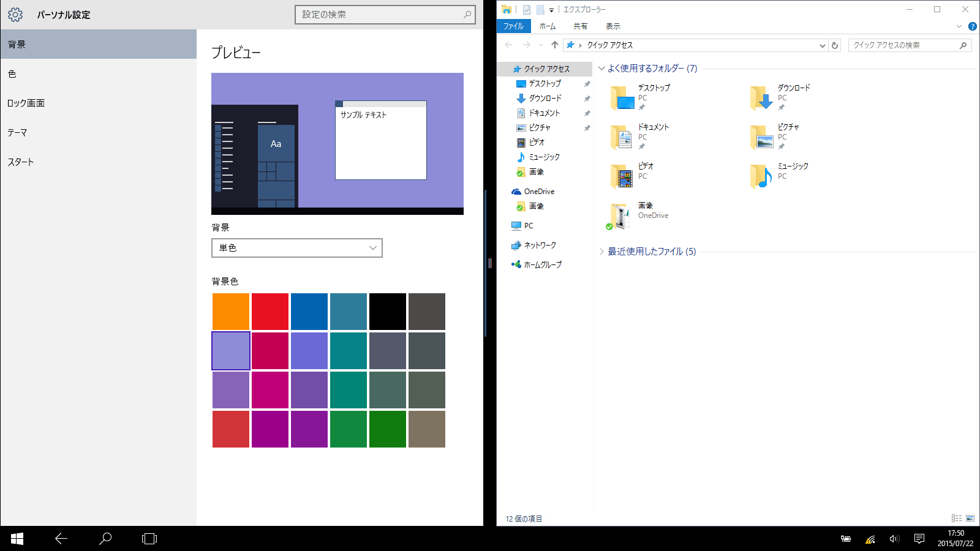980x551 pixels.
Task: Open the 共有 ribbon tab
Action: tap(580, 26)
